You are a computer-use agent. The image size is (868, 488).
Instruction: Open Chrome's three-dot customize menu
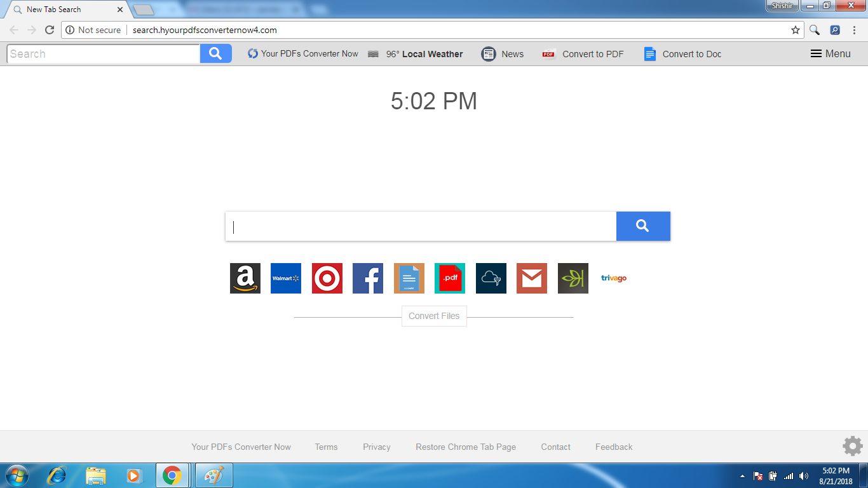[x=853, y=30]
